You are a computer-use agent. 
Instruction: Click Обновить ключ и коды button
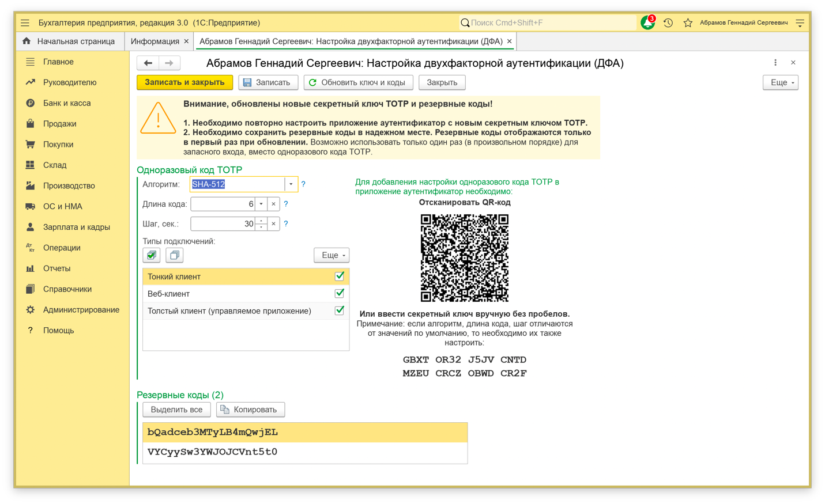(x=358, y=82)
